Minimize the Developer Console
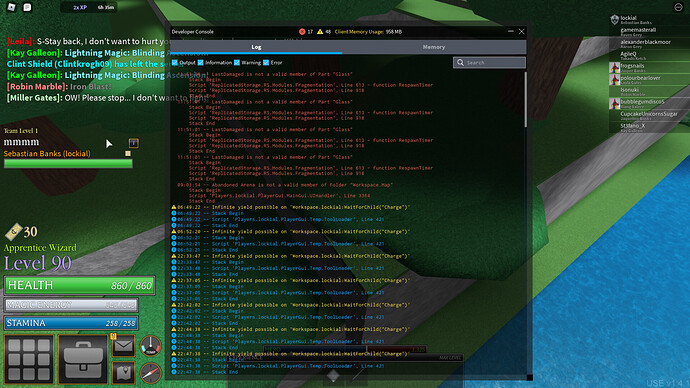This screenshot has width=690, height=388. 510,31
